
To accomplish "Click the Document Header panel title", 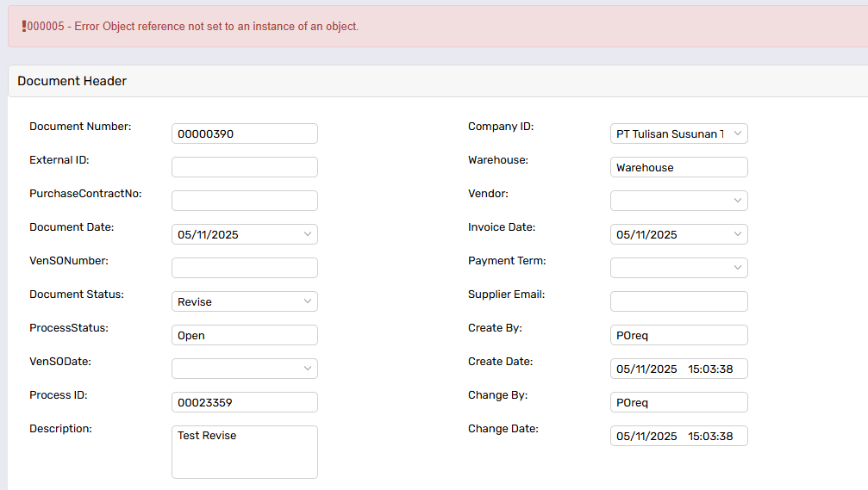I will [x=72, y=81].
